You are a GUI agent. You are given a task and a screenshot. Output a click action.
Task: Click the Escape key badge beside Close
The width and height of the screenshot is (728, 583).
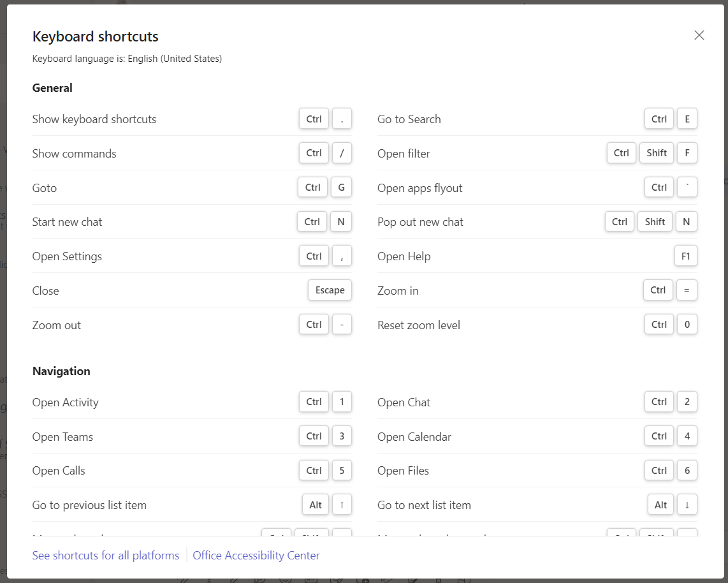pyautogui.click(x=330, y=290)
